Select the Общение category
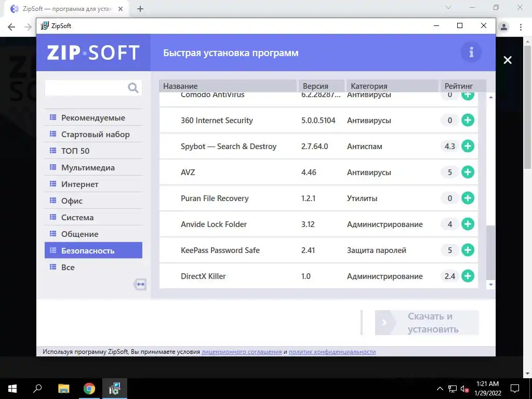Screen dimensions: 532x399 94,234
